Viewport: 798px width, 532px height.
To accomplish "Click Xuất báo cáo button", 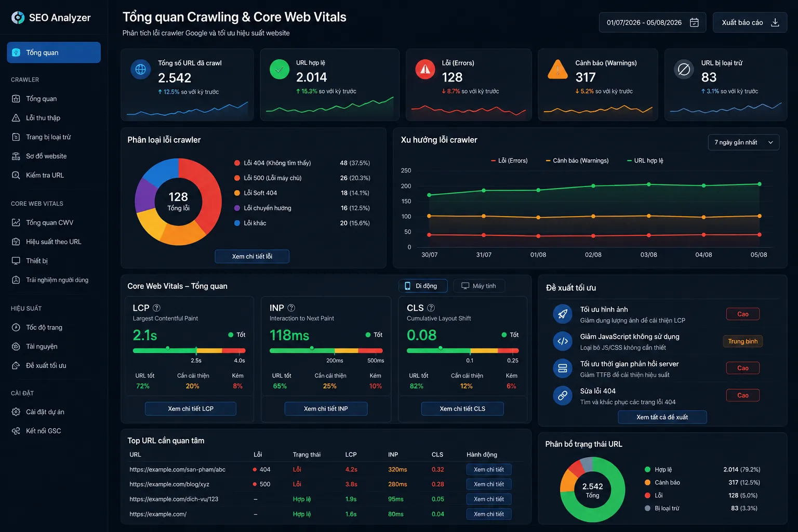I will (750, 22).
